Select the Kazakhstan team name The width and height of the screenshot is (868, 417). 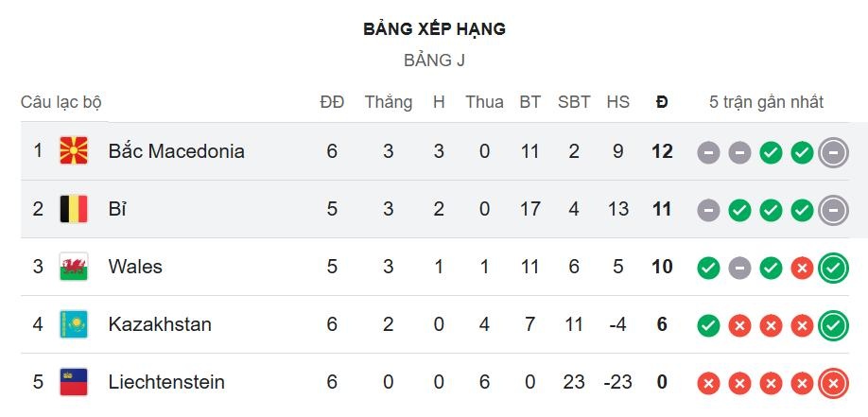(160, 324)
